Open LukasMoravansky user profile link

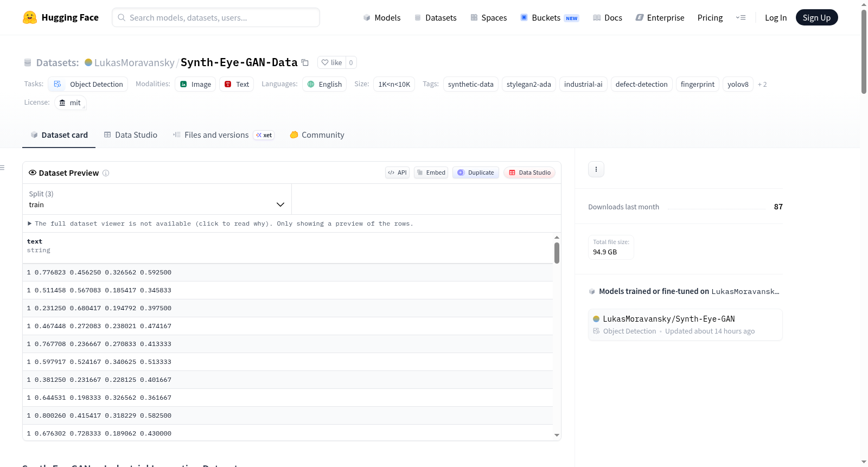click(x=134, y=63)
